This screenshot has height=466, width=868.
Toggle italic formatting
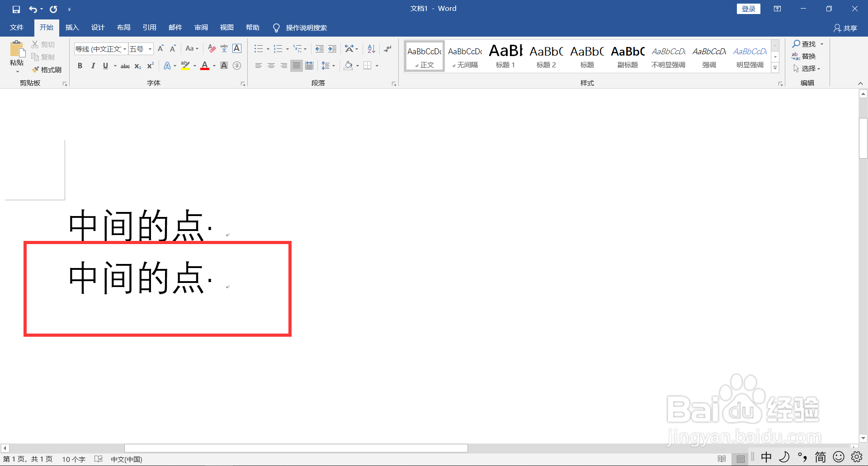[x=93, y=66]
